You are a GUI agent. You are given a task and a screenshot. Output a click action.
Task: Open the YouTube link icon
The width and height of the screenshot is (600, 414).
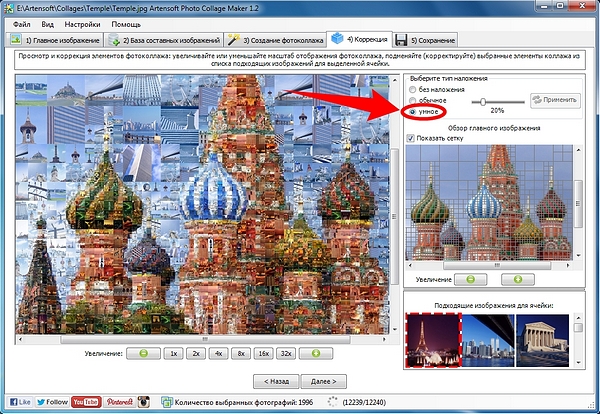(x=86, y=402)
